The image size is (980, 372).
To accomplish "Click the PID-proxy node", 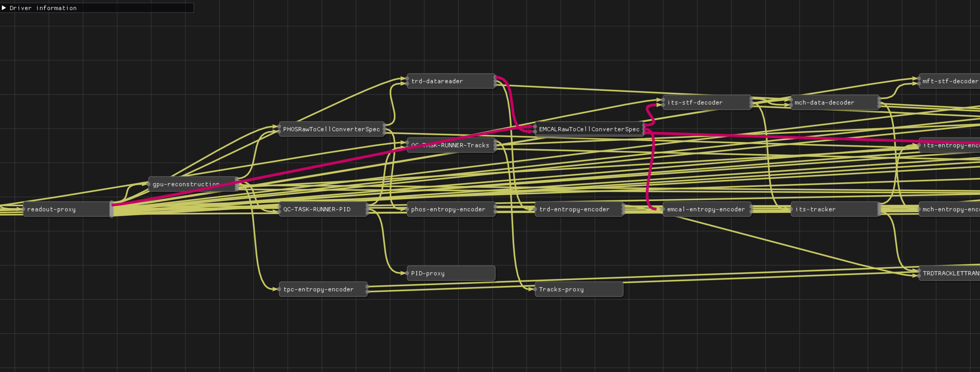I will 451,273.
